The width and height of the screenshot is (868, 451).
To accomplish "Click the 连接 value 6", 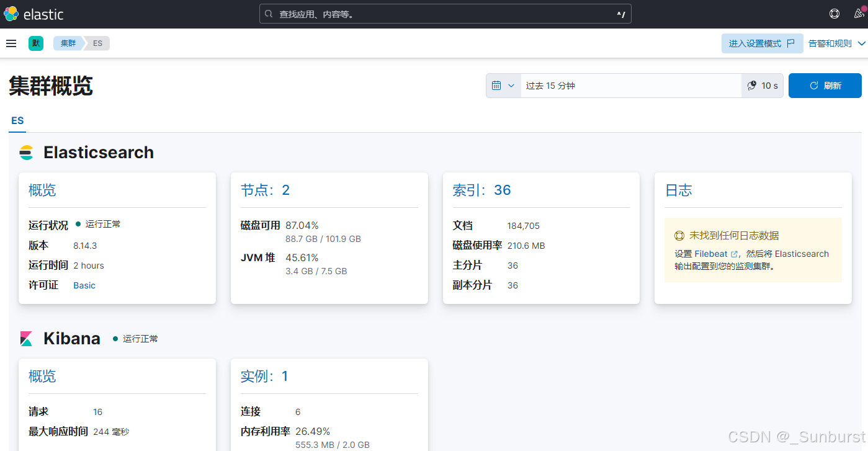I will point(298,412).
